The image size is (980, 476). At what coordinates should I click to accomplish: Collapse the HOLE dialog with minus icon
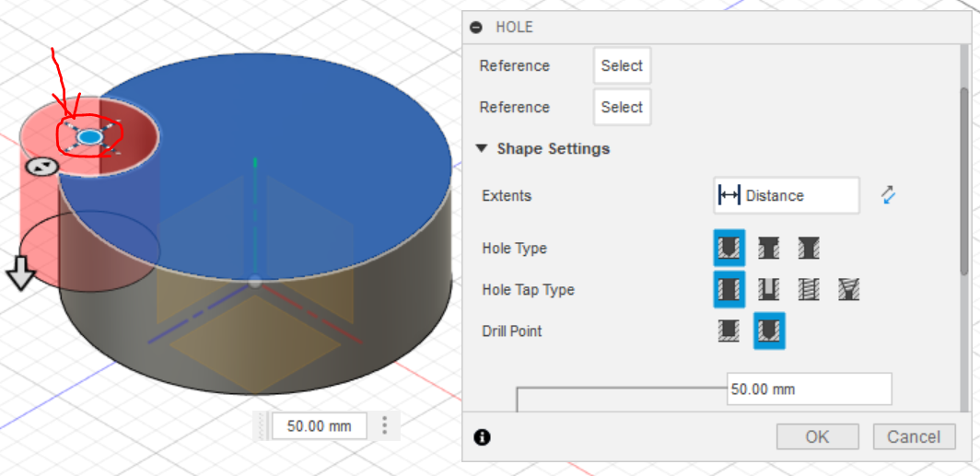pyautogui.click(x=476, y=28)
